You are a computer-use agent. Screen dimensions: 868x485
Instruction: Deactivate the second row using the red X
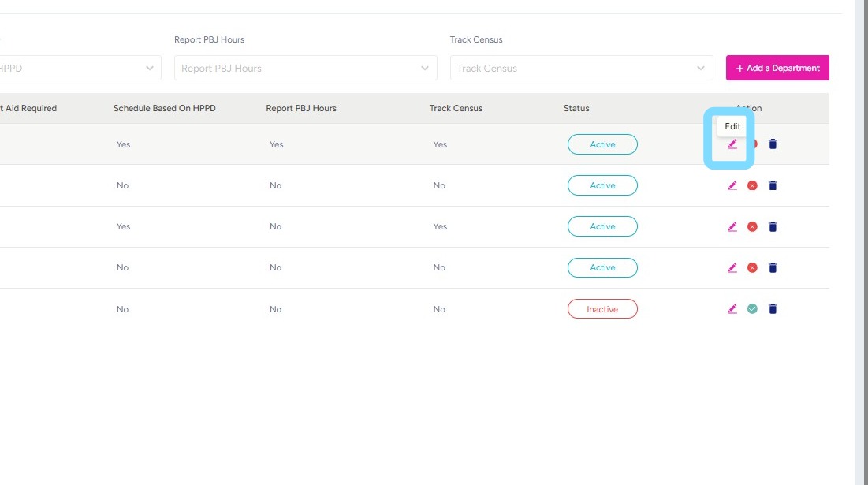tap(752, 185)
